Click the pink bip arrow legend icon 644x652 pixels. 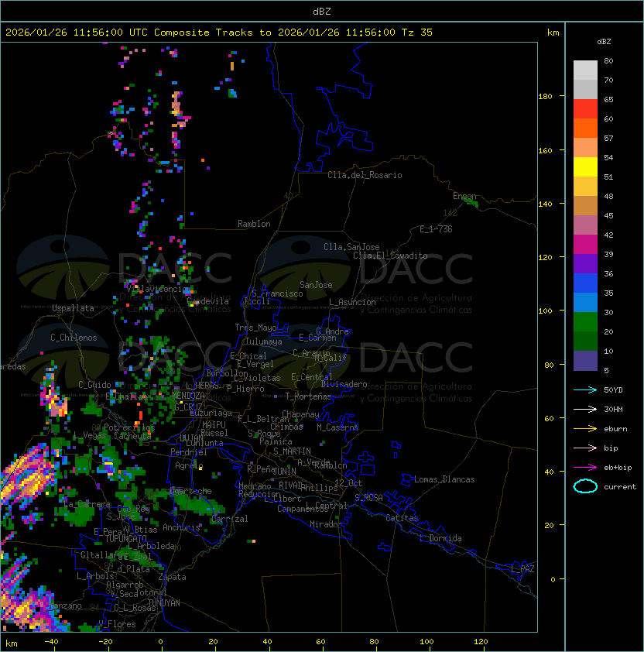point(585,448)
